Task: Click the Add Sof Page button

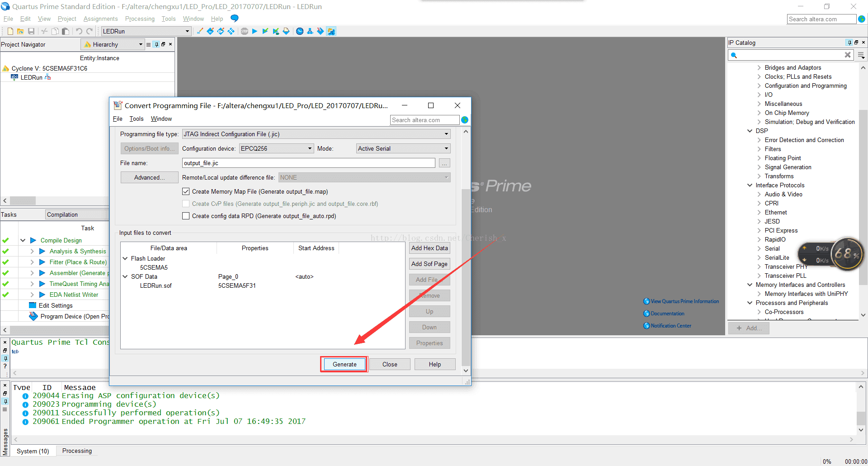Action: [429, 264]
